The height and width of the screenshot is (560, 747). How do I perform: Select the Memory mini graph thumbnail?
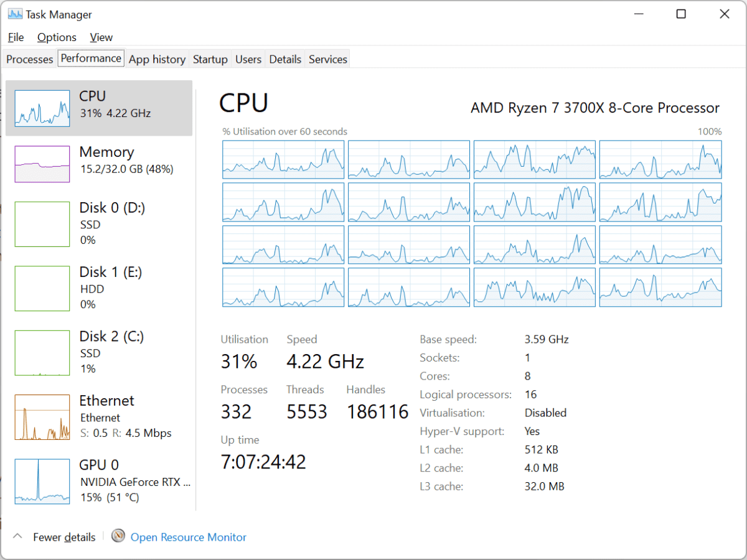pyautogui.click(x=42, y=164)
